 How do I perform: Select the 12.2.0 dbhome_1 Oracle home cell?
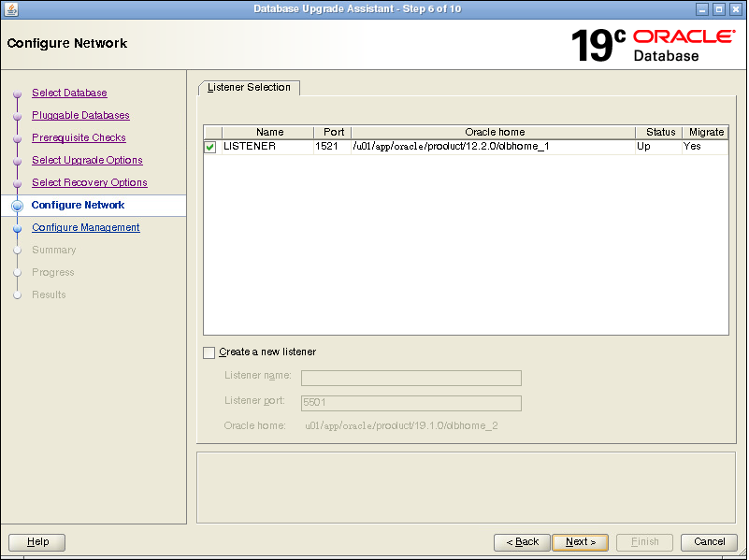494,147
